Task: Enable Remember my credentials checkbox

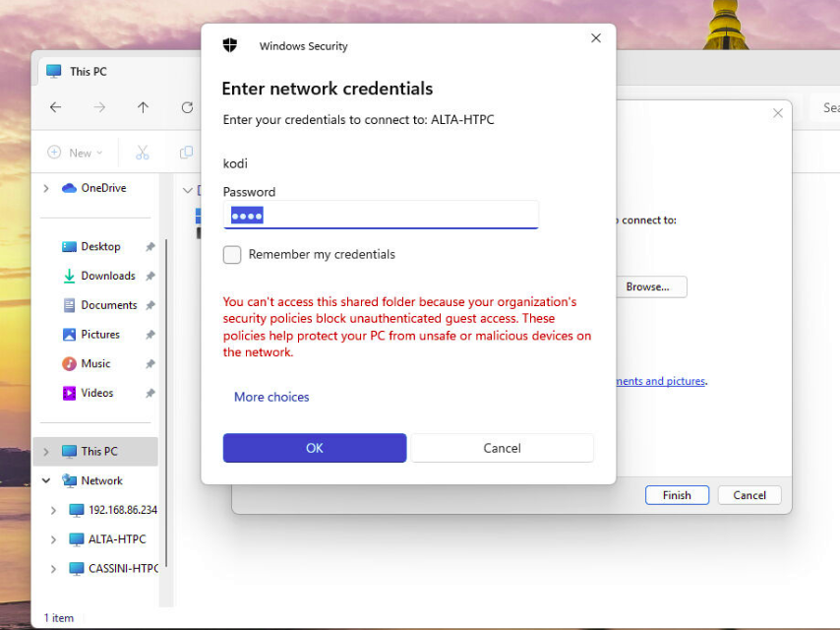Action: 232,255
